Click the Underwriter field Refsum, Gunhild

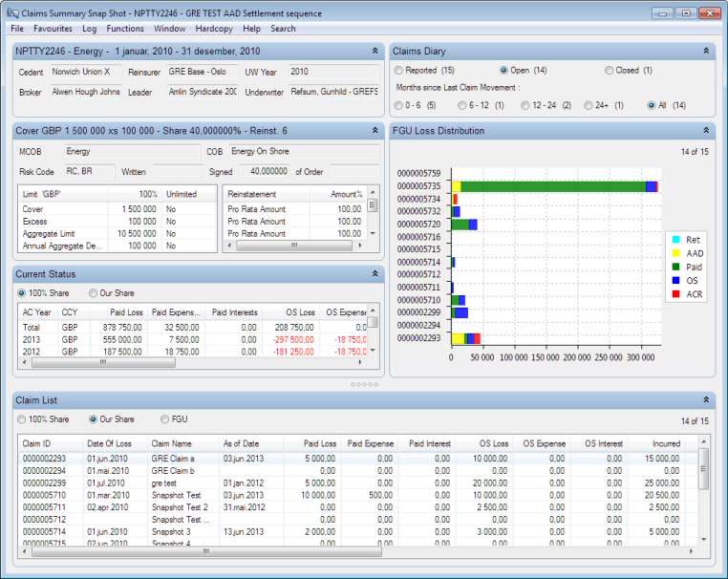334,92
